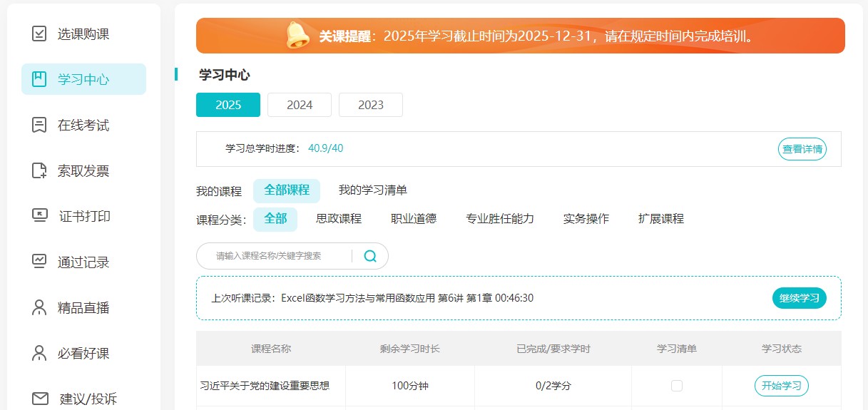Click the 学习中心 book icon
This screenshot has height=410, width=868.
pos(40,79)
